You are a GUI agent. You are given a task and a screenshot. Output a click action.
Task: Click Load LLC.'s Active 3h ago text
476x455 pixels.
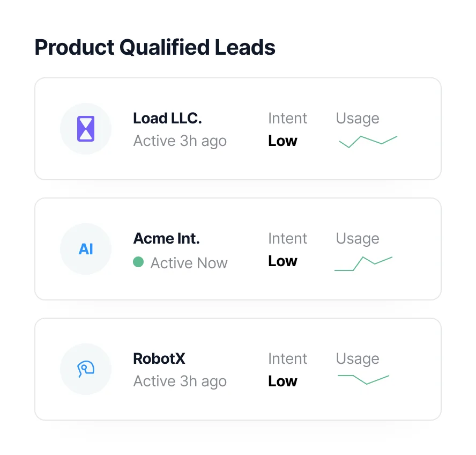pos(180,141)
